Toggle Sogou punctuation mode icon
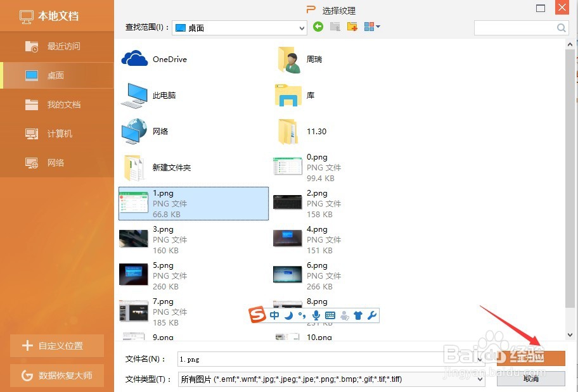Screen dimensions: 578x392 (x=302, y=315)
